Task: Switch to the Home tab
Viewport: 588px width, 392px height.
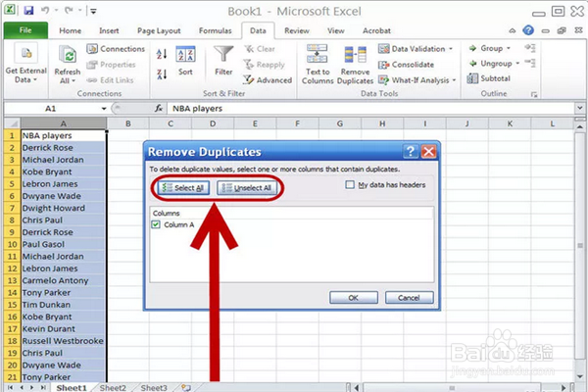Action: click(71, 30)
